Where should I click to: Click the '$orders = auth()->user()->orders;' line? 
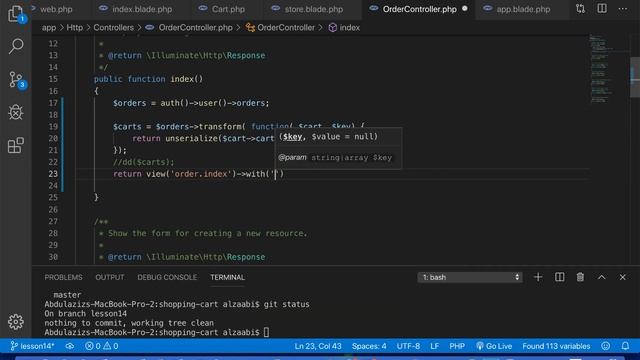coord(191,103)
